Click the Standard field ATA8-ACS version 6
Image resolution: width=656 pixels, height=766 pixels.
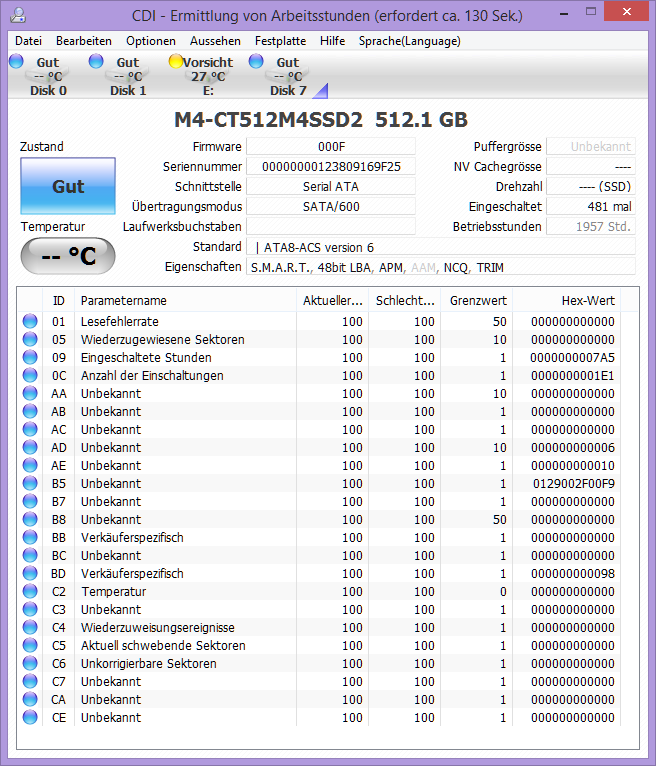click(441, 247)
